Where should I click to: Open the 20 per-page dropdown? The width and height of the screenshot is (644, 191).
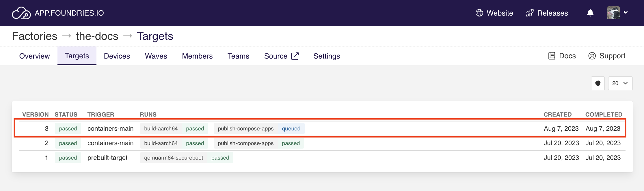pyautogui.click(x=620, y=83)
